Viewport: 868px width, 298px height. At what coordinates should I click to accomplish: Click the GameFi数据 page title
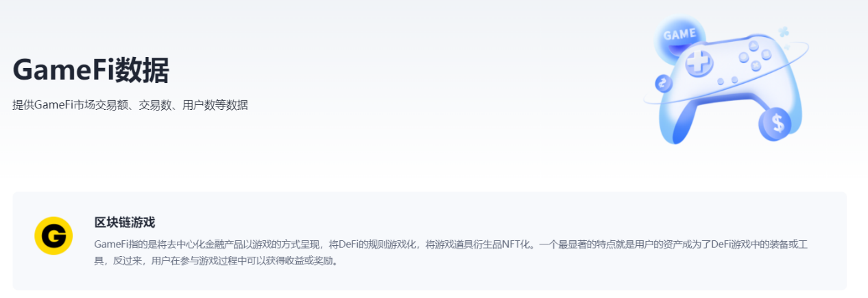pos(91,70)
